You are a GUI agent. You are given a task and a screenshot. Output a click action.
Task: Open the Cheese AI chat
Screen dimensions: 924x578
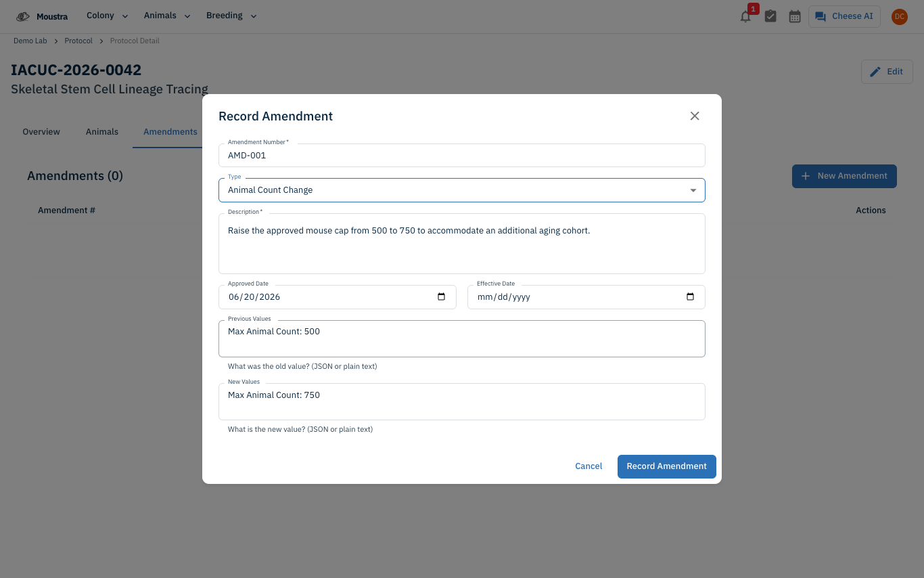(844, 16)
